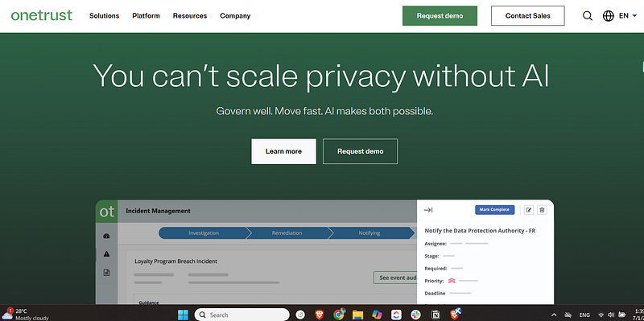Click the edit pencil icon beside Mark Complete
Viewport: 644px width, 321px height.
coord(529,210)
